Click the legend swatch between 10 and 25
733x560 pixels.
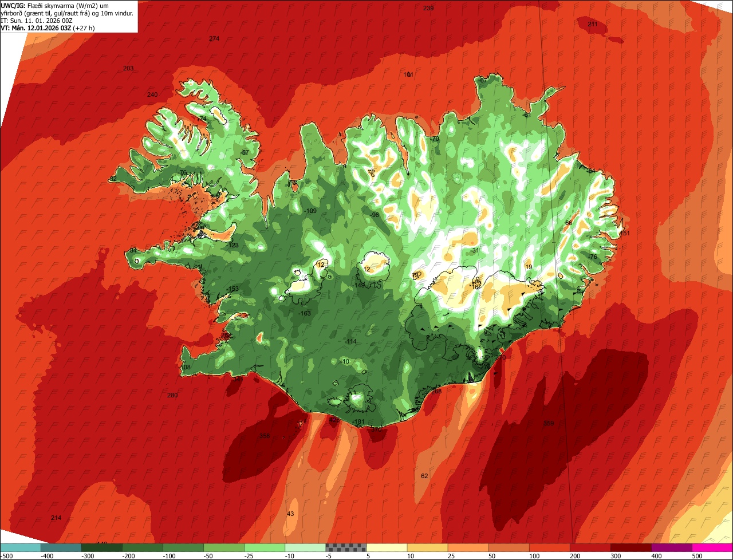coord(427,547)
